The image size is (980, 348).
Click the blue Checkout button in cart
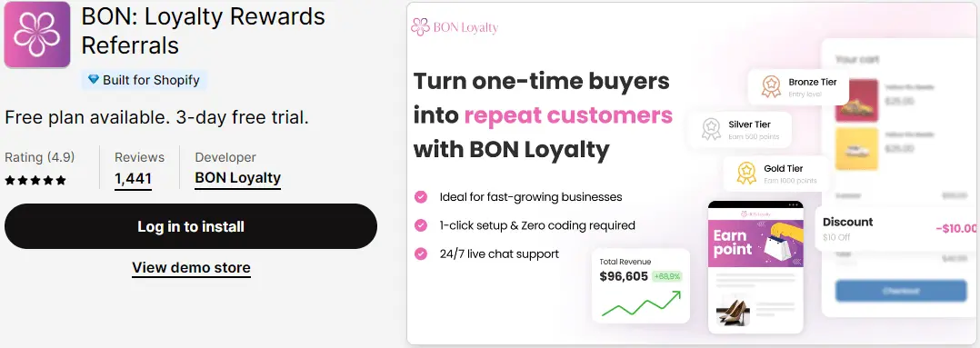point(901,291)
